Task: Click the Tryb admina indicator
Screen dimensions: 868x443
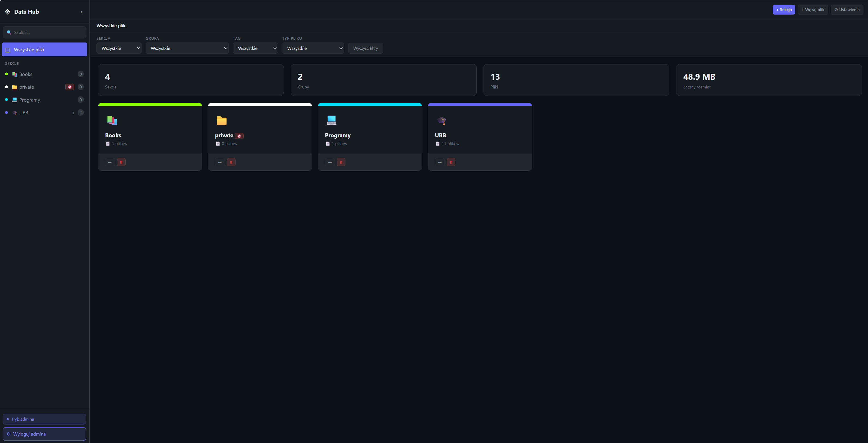Action: pyautogui.click(x=45, y=419)
